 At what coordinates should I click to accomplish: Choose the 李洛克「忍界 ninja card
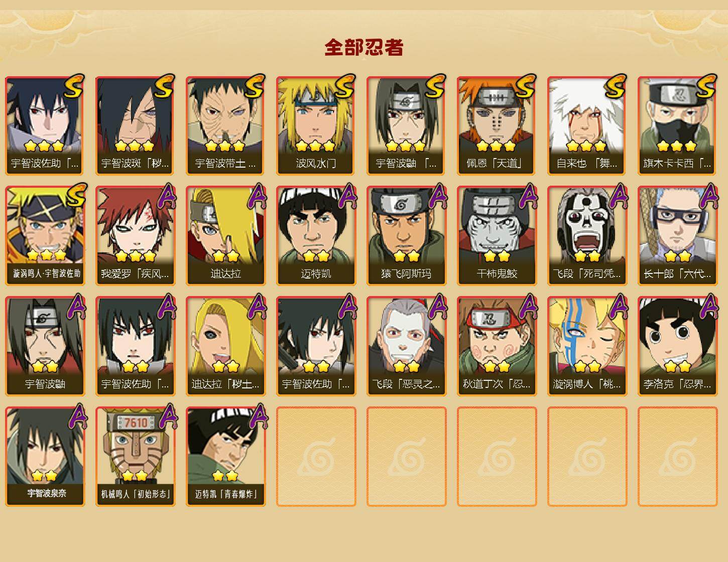677,346
